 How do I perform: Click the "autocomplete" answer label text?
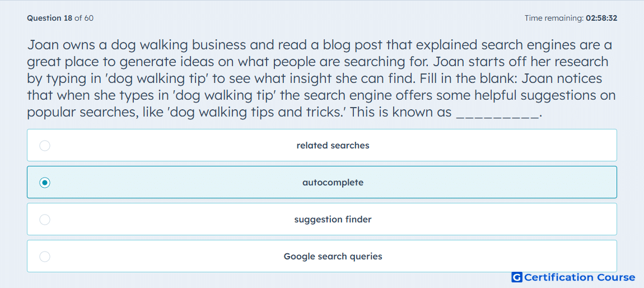(333, 183)
